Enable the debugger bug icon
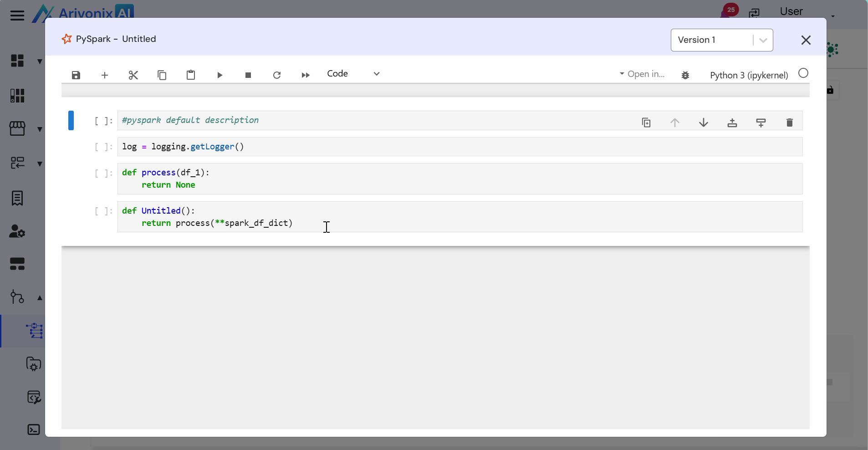The width and height of the screenshot is (868, 450). [x=685, y=75]
